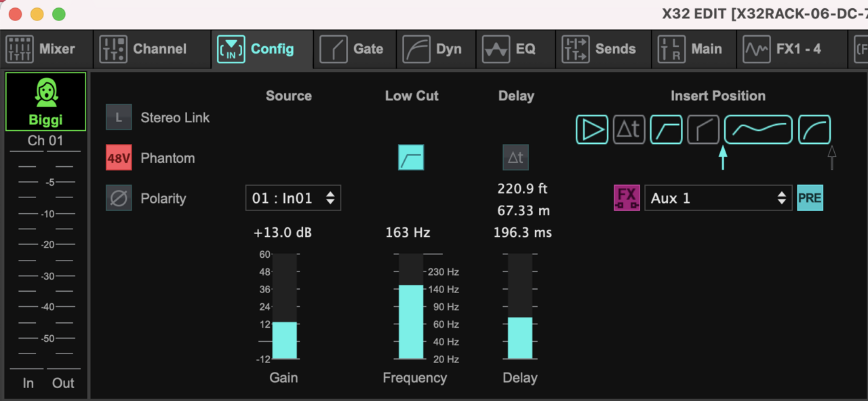
Task: Select the cyan insert position arrow
Action: pos(723,157)
